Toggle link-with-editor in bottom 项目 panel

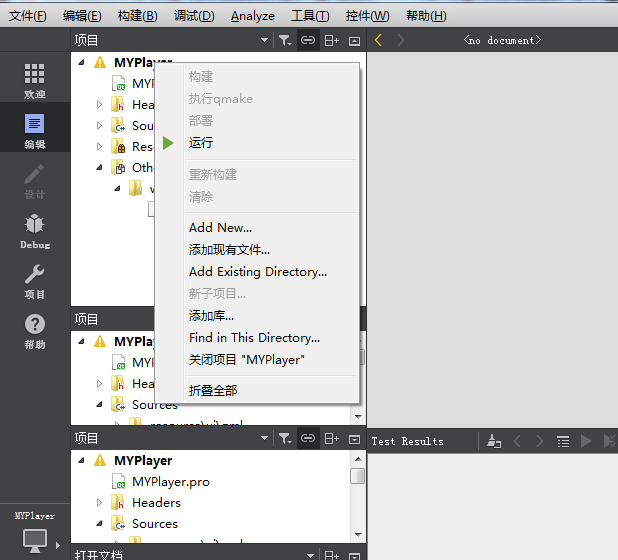(x=308, y=438)
